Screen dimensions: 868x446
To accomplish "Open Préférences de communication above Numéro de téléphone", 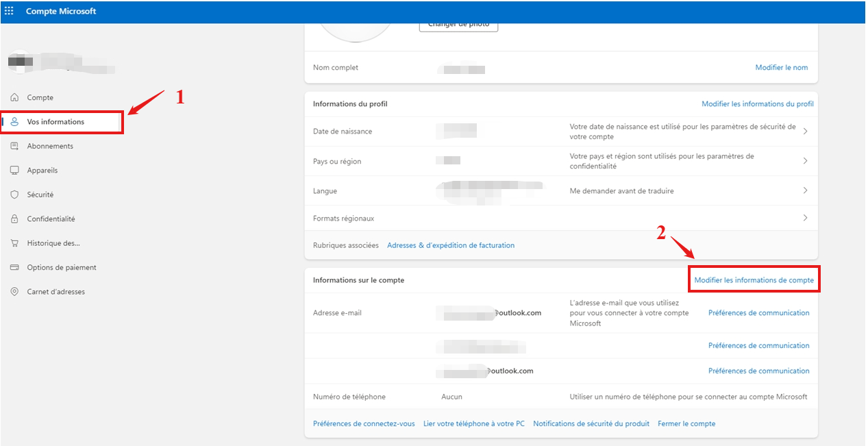I will click(x=759, y=371).
